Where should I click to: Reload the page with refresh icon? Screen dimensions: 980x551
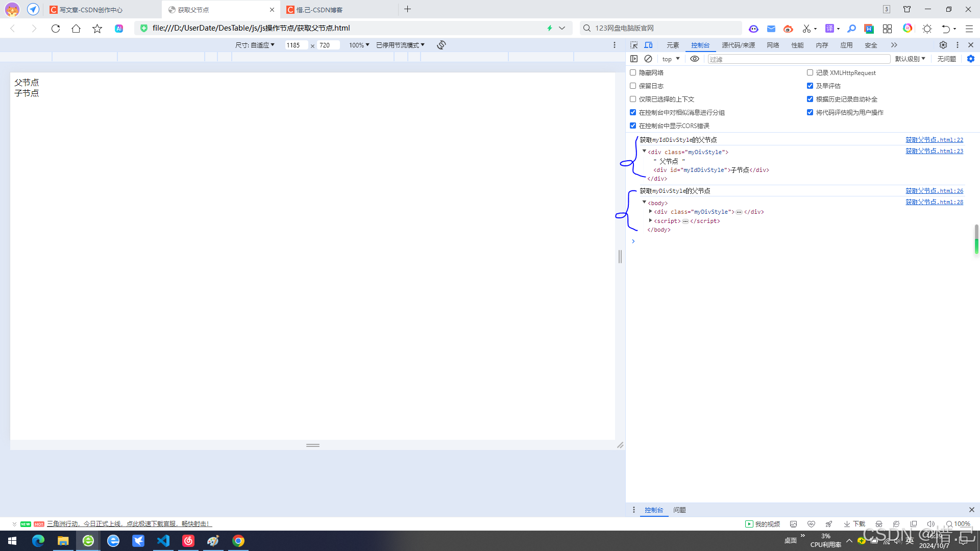56,29
